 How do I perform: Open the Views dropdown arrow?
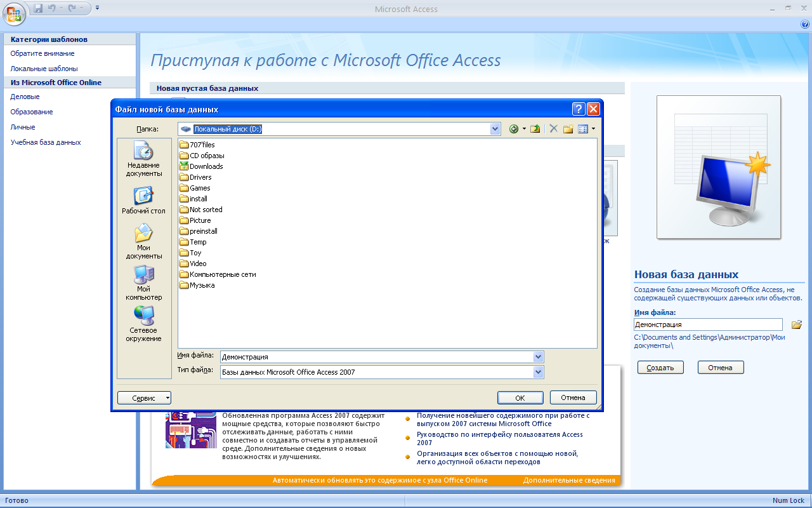(x=593, y=129)
